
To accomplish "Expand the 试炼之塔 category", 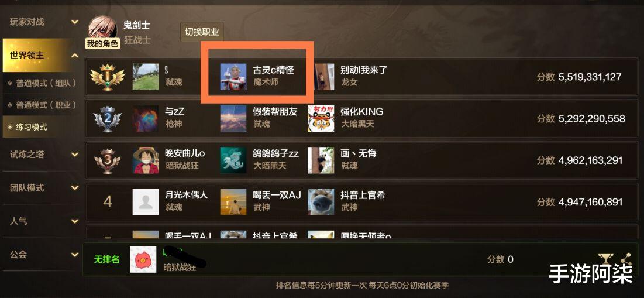I will pos(75,155).
